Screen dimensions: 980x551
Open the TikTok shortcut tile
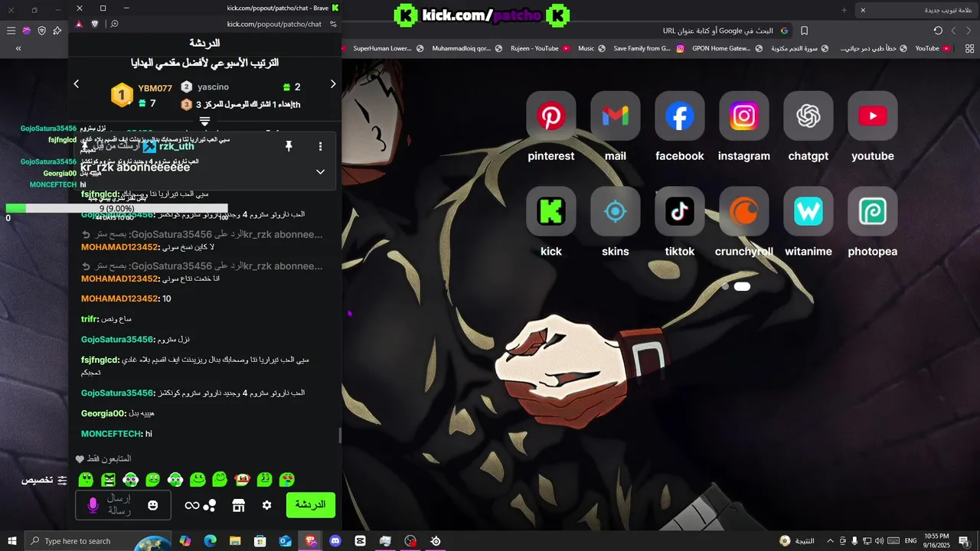pos(680,211)
